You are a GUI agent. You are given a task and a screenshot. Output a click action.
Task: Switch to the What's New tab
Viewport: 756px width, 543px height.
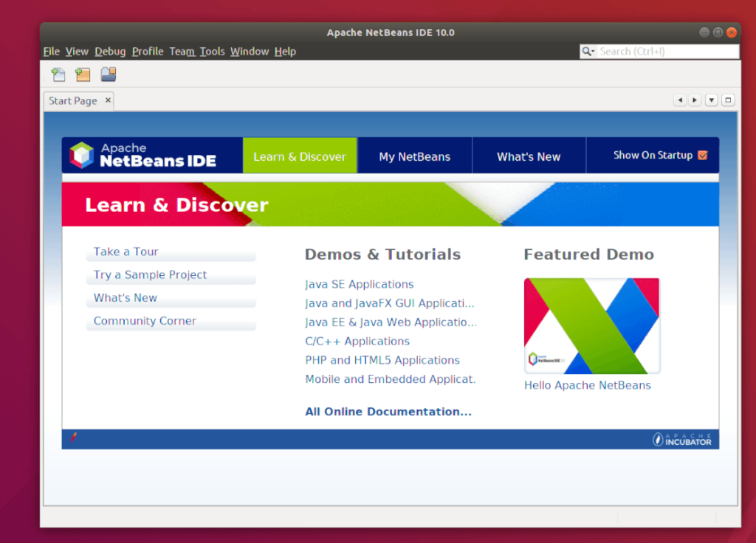click(528, 156)
